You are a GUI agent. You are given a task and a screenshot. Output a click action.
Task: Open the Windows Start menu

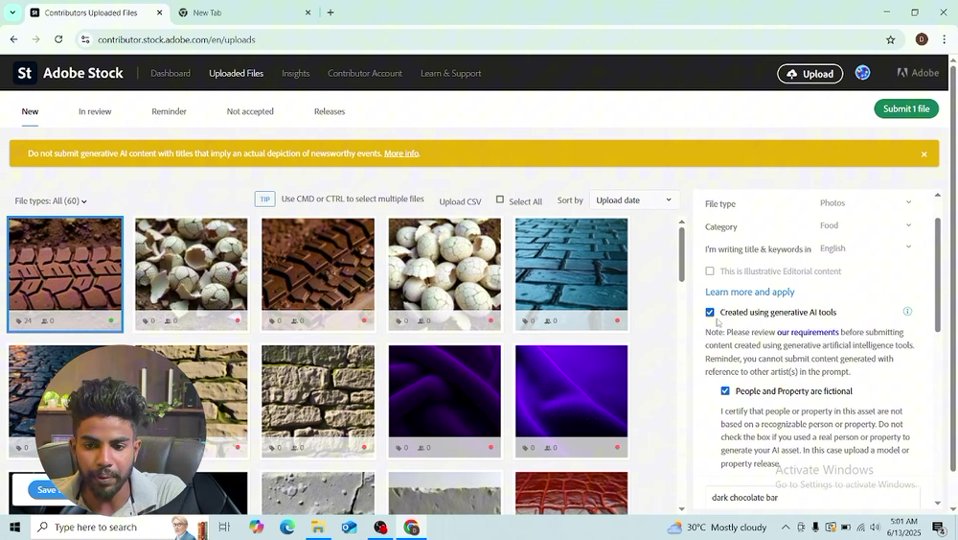coord(15,527)
